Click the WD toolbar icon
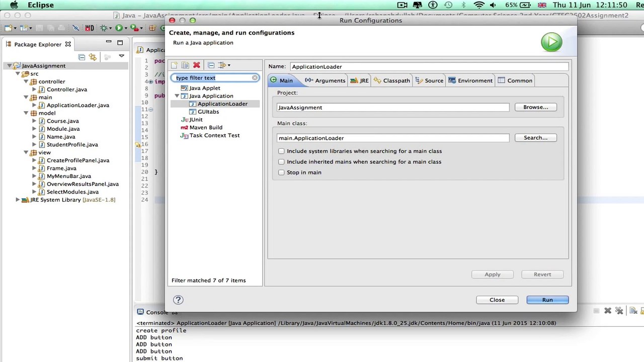This screenshot has width=644, height=362. click(x=90, y=28)
